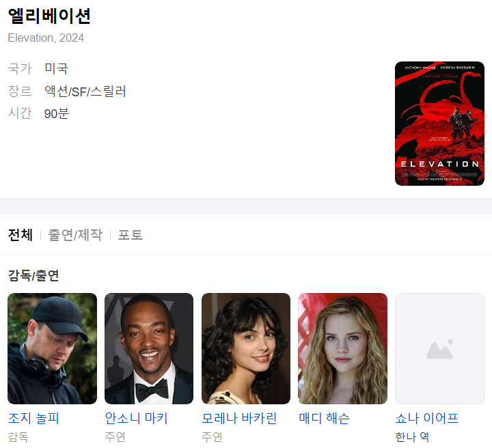Open the 쇼나 이어프 name link
The image size is (492, 448).
[426, 418]
